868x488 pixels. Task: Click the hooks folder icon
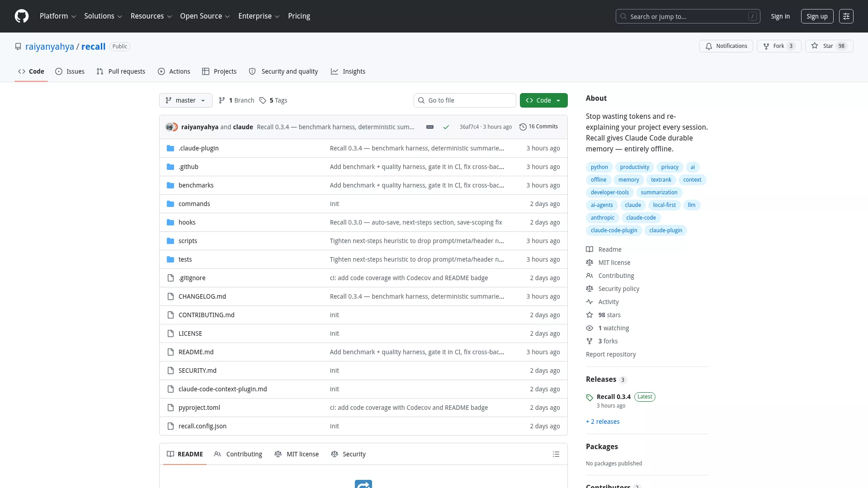[170, 222]
